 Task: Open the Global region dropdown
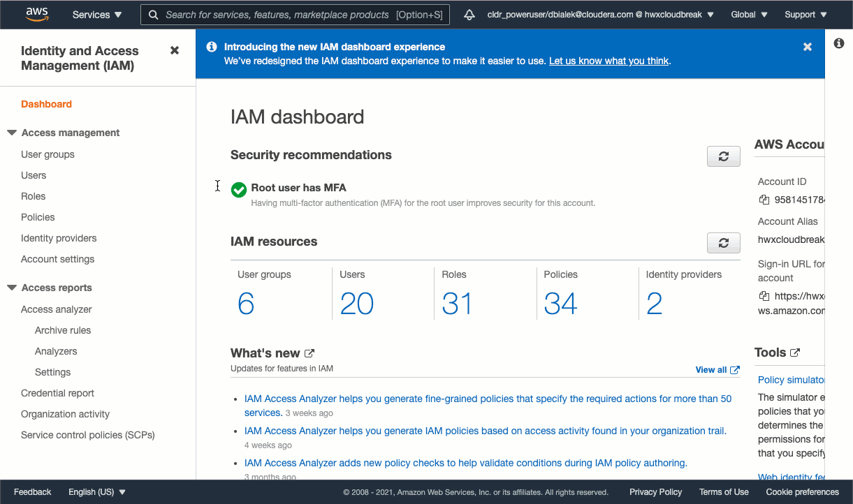(749, 15)
